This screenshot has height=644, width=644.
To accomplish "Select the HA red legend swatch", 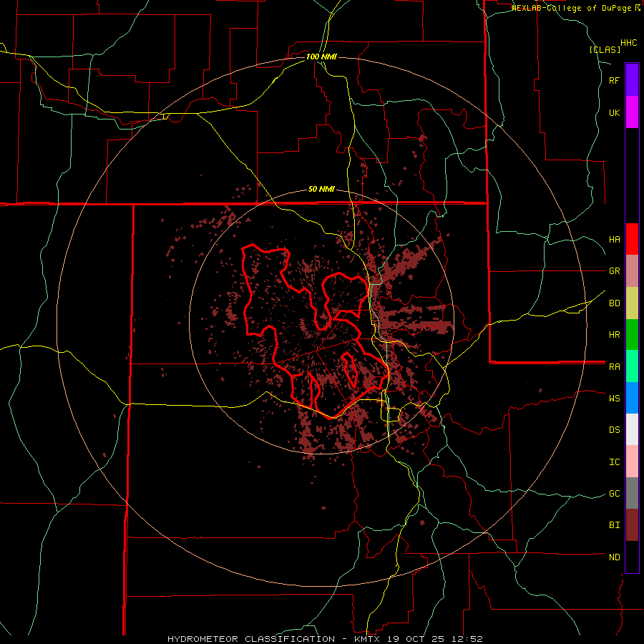I will coord(632,239).
